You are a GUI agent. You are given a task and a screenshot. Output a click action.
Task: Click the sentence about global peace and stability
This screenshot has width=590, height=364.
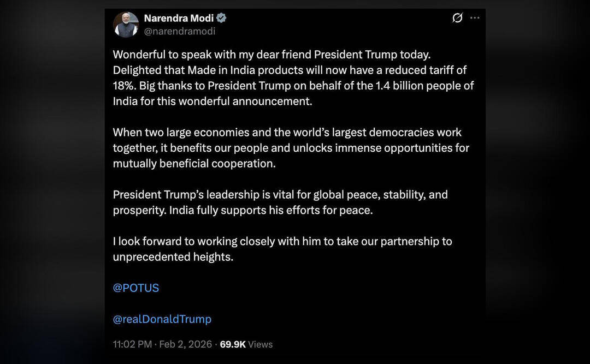280,202
